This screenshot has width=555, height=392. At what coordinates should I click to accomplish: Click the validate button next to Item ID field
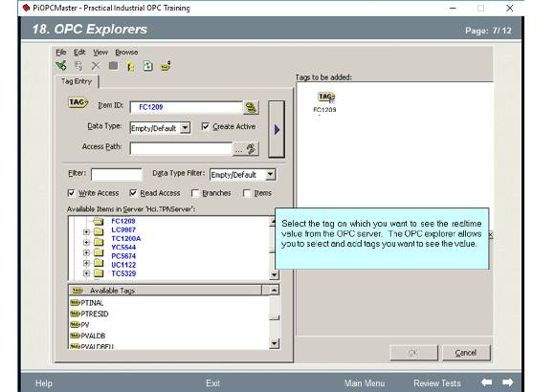tap(251, 107)
